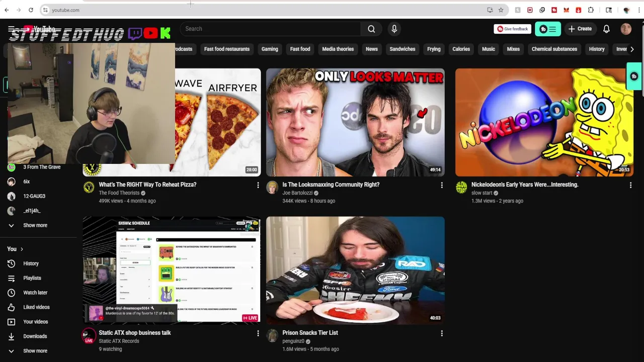Open the teal TubeBuddy menu button

point(548,29)
